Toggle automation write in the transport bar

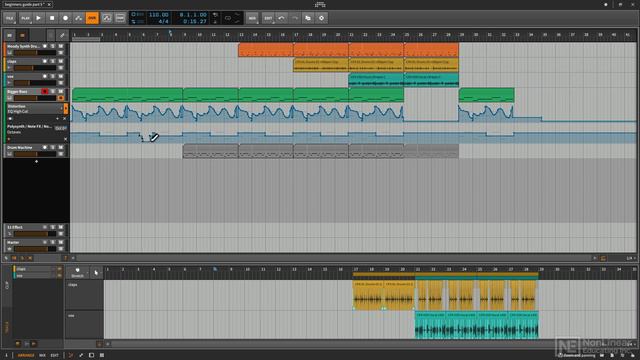[x=78, y=18]
